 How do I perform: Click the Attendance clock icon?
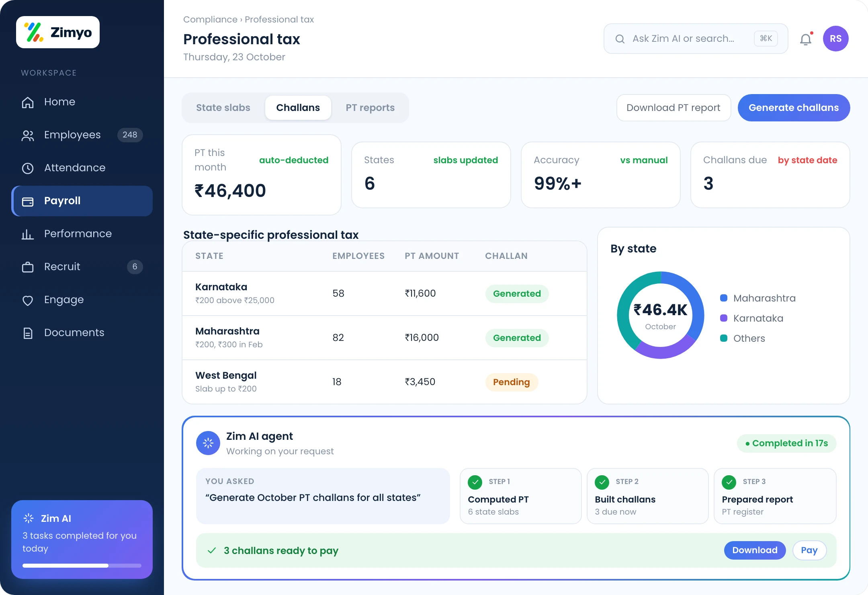click(x=28, y=168)
